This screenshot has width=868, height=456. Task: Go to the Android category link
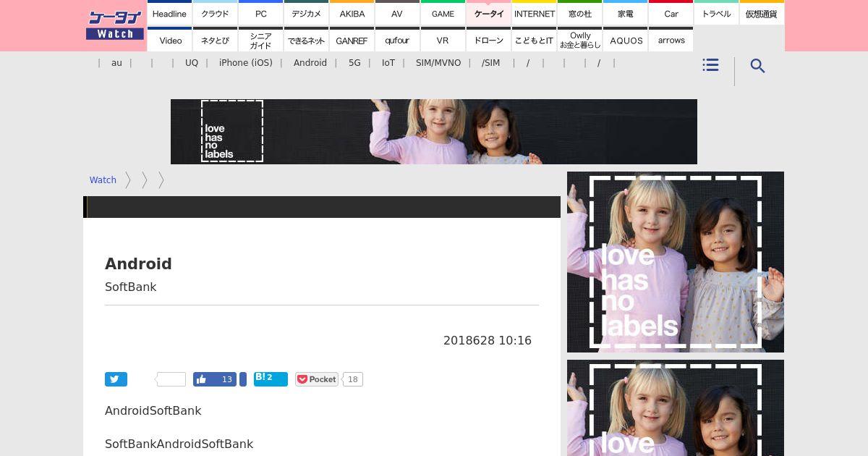(310, 63)
